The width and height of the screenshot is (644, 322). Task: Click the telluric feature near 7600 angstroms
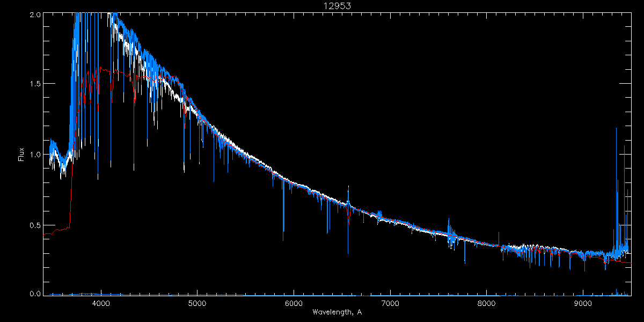pyautogui.click(x=450, y=234)
